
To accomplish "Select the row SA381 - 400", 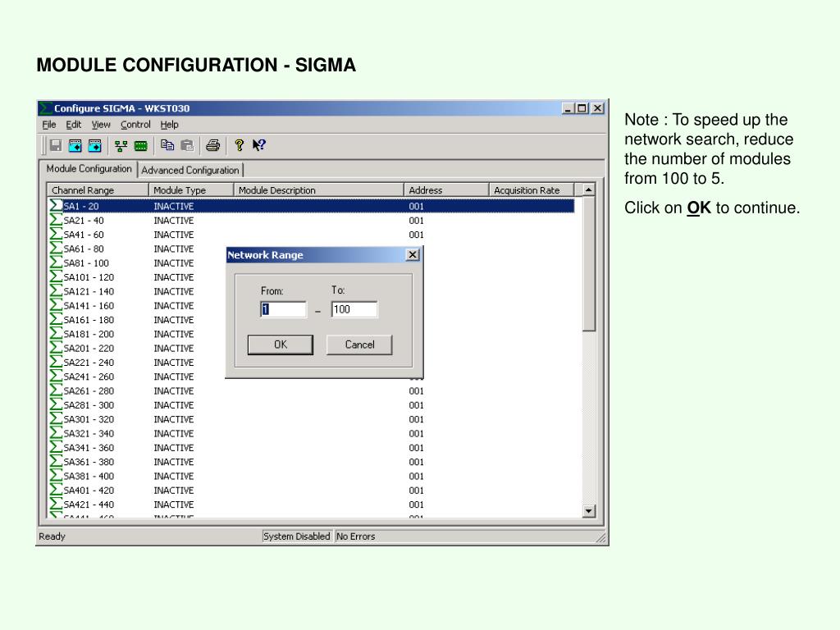I will coord(311,476).
